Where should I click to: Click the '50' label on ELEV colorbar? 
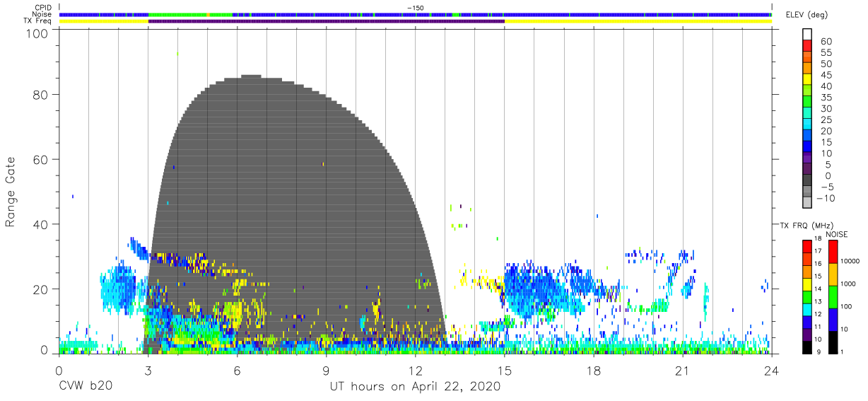pos(826,64)
